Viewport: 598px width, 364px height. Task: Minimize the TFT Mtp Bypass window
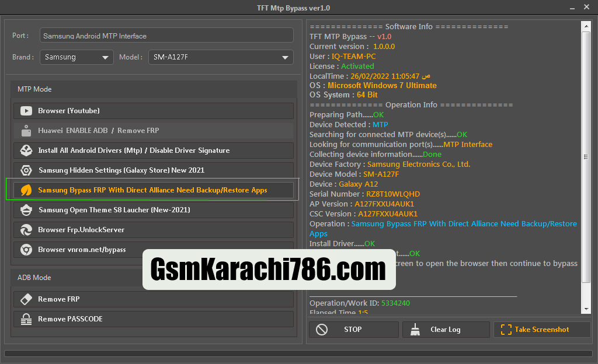pyautogui.click(x=572, y=8)
